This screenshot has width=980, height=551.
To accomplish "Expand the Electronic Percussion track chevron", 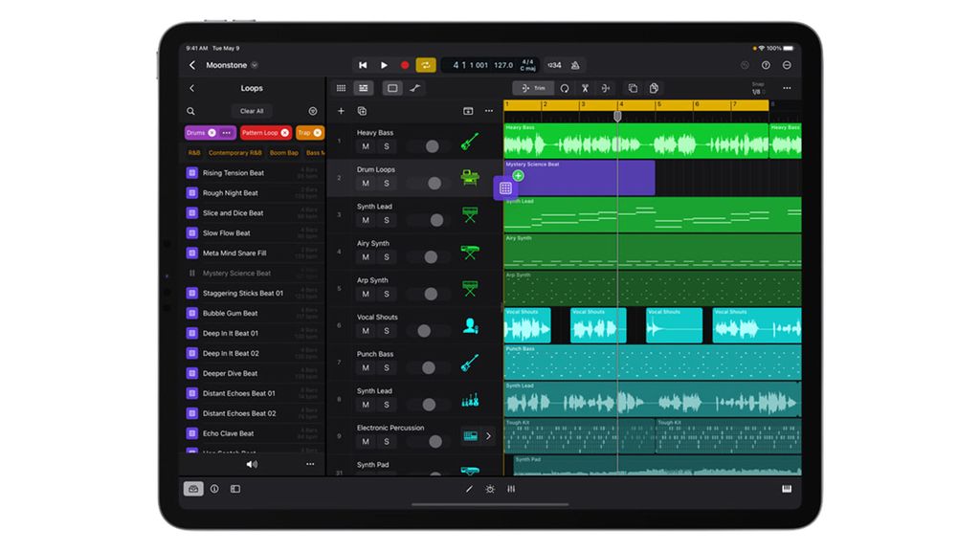I will [x=487, y=435].
